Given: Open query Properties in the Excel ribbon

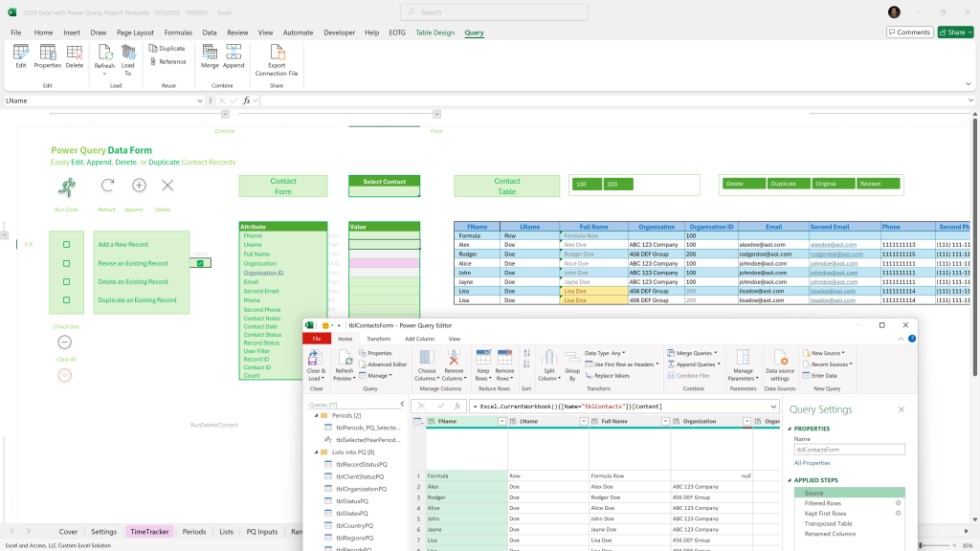Looking at the screenshot, I should click(x=48, y=56).
